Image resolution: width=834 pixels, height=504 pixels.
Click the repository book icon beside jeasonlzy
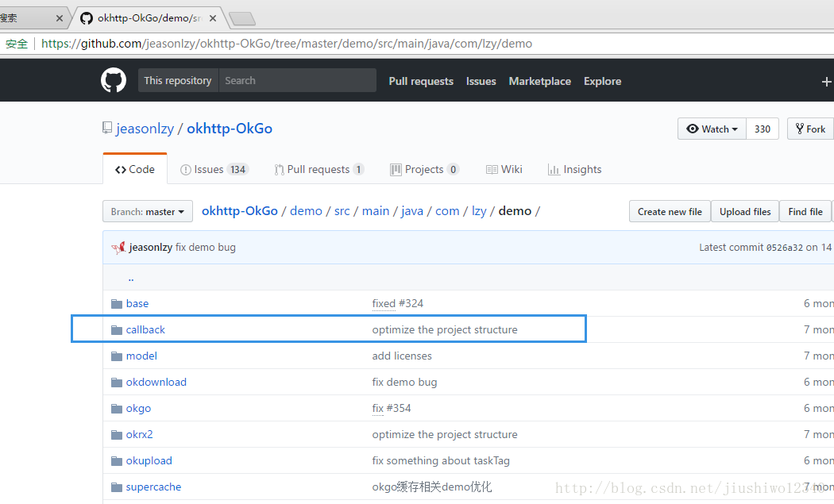(x=107, y=128)
